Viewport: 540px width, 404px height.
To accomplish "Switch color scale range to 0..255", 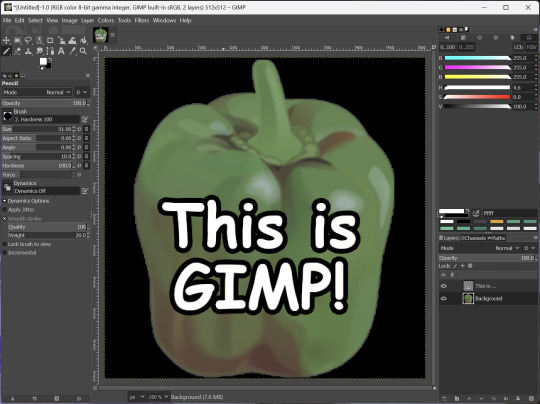I will point(467,47).
